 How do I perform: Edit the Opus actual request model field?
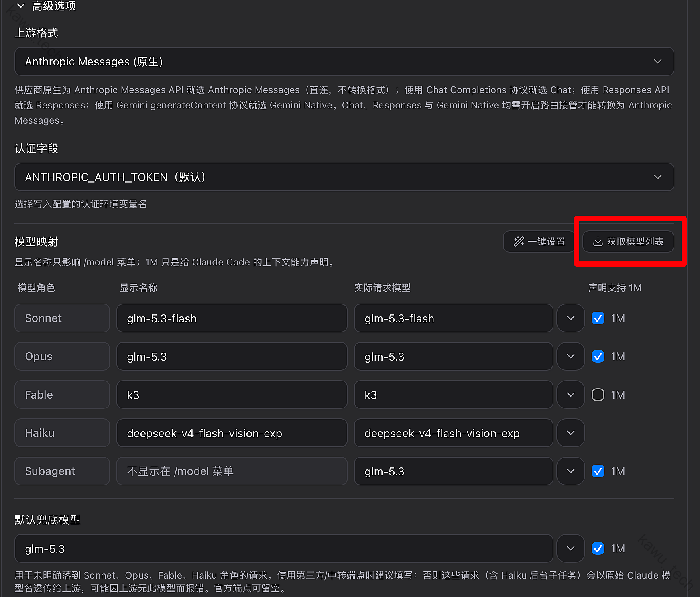tap(453, 356)
